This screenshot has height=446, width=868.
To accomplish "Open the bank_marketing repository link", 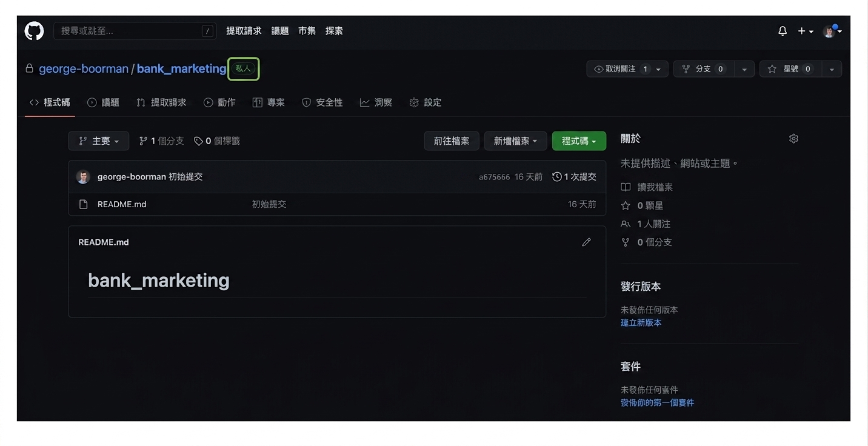I will coord(181,68).
